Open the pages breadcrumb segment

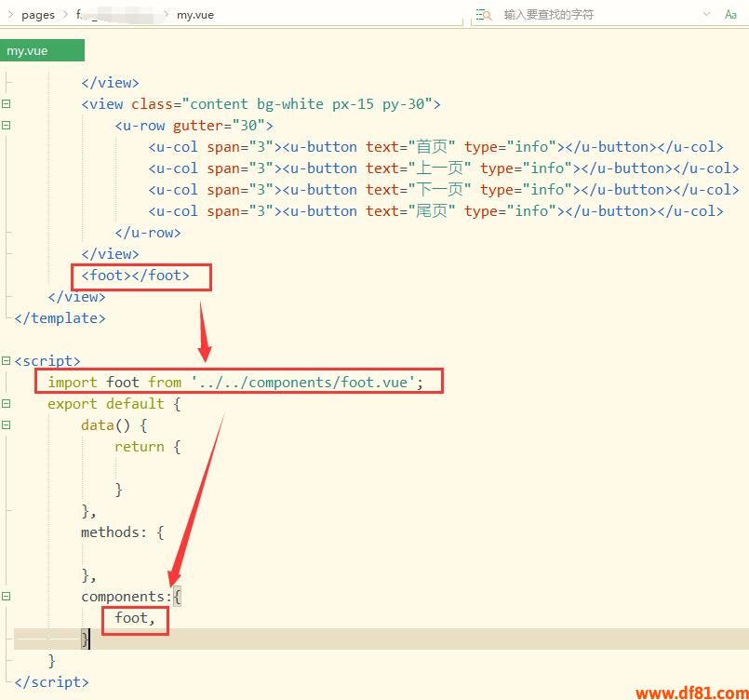point(38,15)
